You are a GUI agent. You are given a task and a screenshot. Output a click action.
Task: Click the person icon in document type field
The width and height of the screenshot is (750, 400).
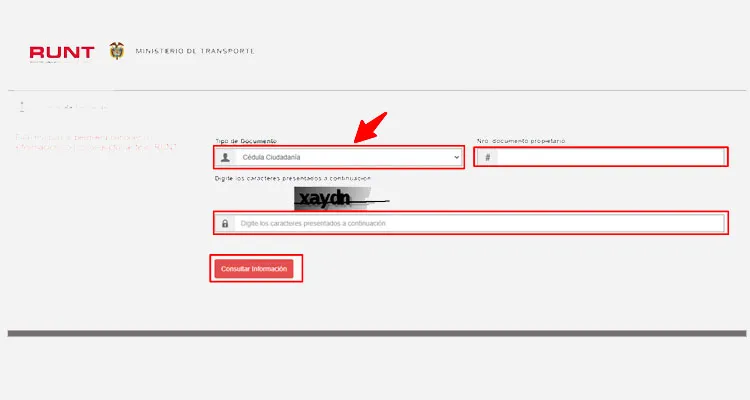pos(225,157)
